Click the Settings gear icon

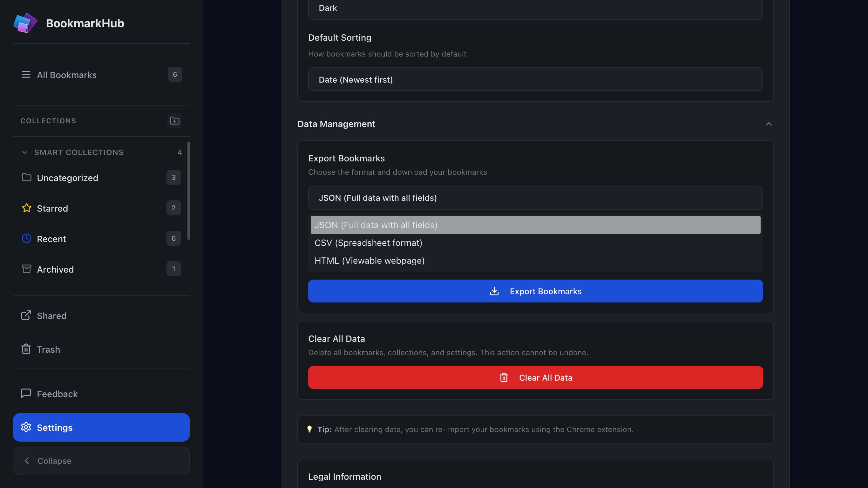point(26,427)
